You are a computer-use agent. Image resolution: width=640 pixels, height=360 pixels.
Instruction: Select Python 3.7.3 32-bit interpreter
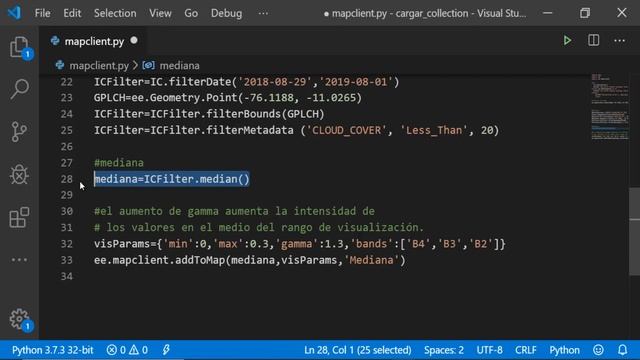[52, 350]
